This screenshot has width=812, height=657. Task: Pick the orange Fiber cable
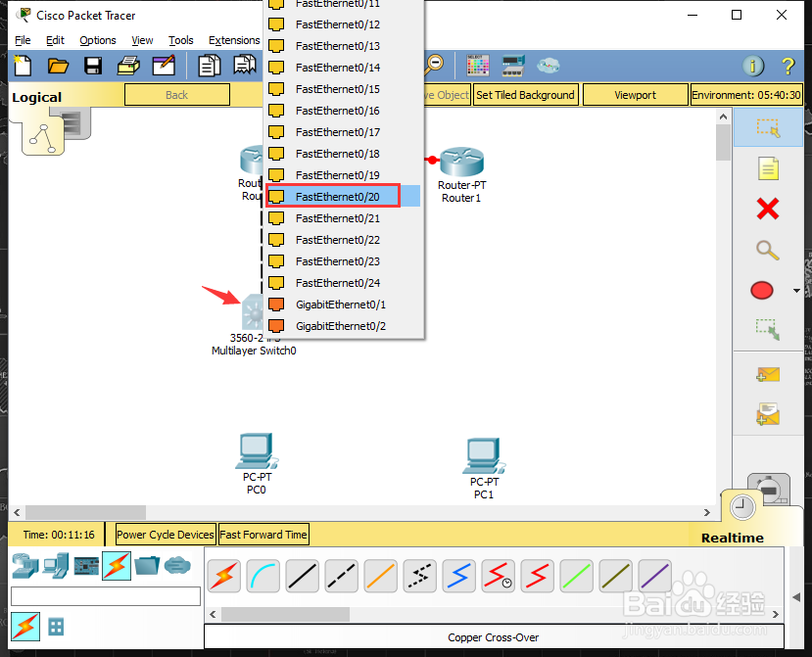coord(381,576)
